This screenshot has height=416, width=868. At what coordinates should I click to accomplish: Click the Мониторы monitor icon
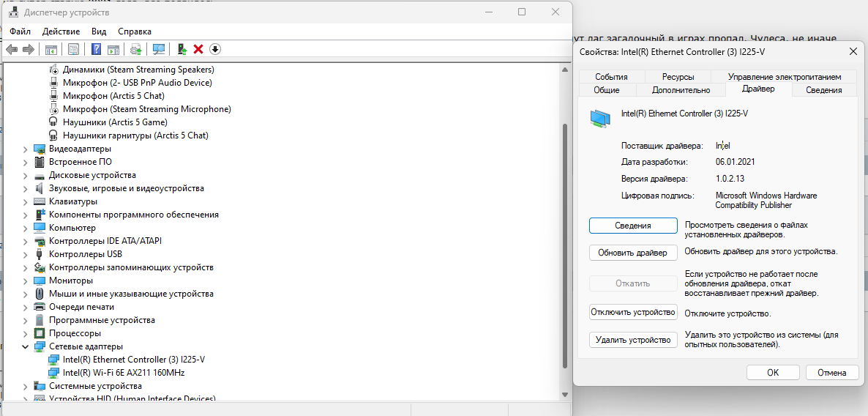pyautogui.click(x=40, y=281)
